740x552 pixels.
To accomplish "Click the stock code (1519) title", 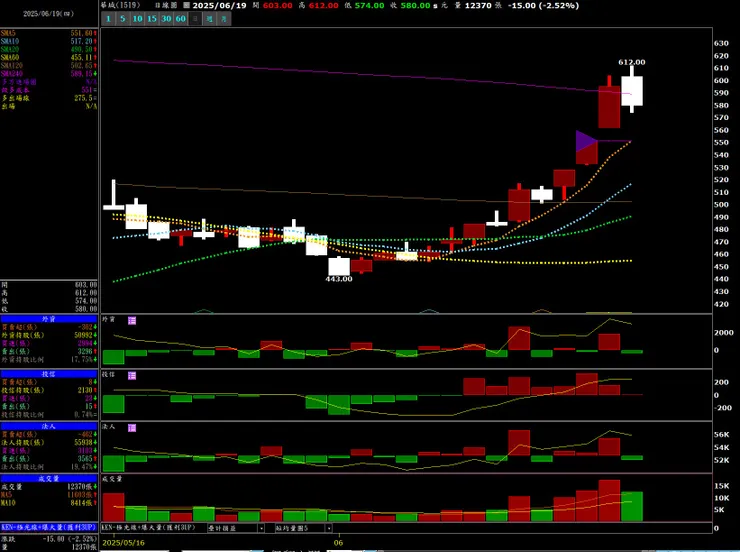I will pyautogui.click(x=120, y=5).
